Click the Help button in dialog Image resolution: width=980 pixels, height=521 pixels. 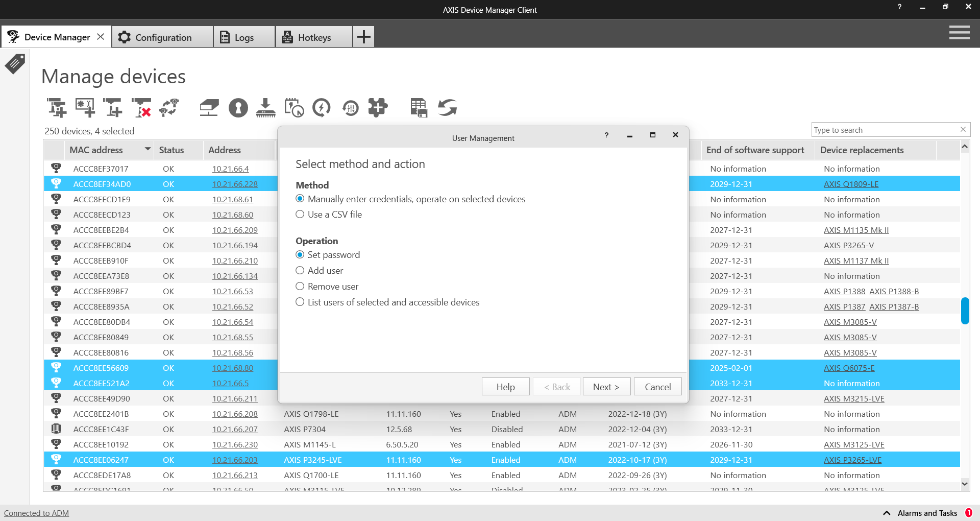[505, 387]
